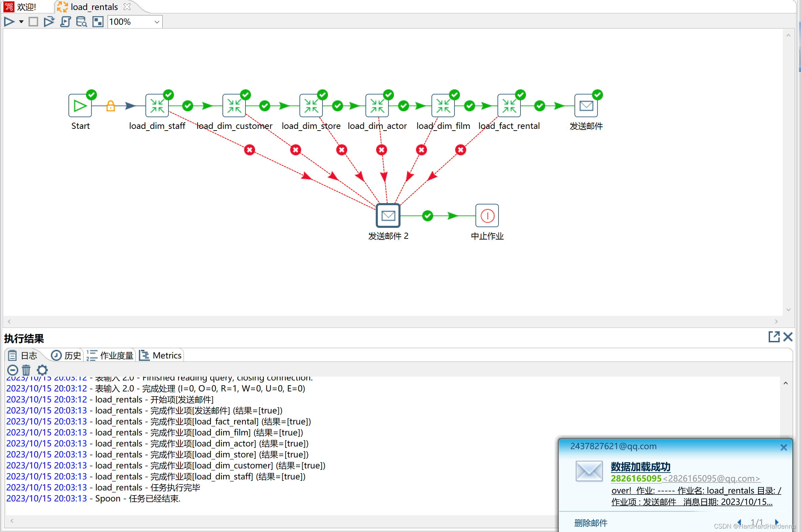Open the 作业度量 tab
This screenshot has height=532, width=801.
click(x=110, y=355)
